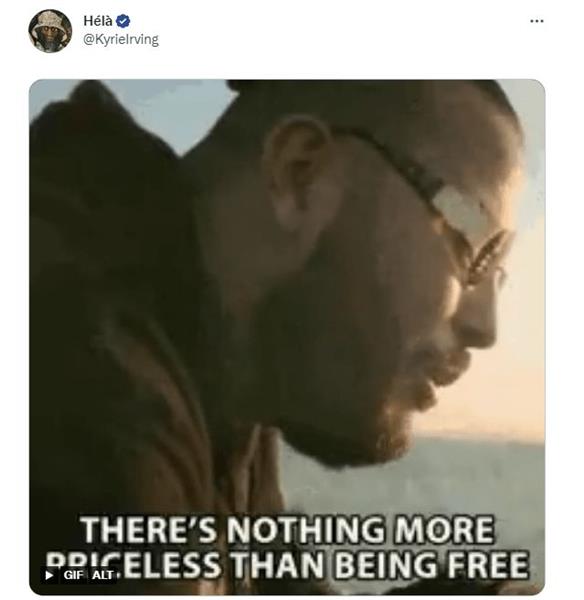Viewport: 584px width, 600px height.
Task: Click the ear shown in the GIF
Action: (302, 172)
